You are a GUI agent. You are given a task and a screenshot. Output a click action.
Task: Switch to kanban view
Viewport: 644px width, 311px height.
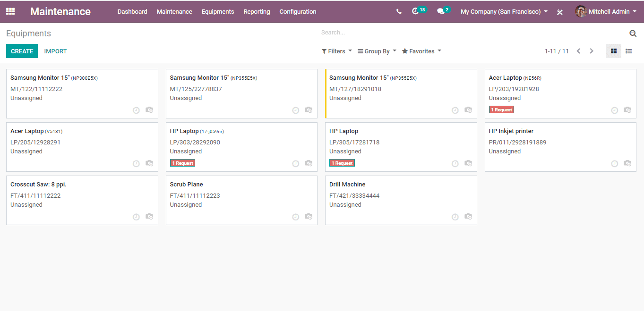614,51
